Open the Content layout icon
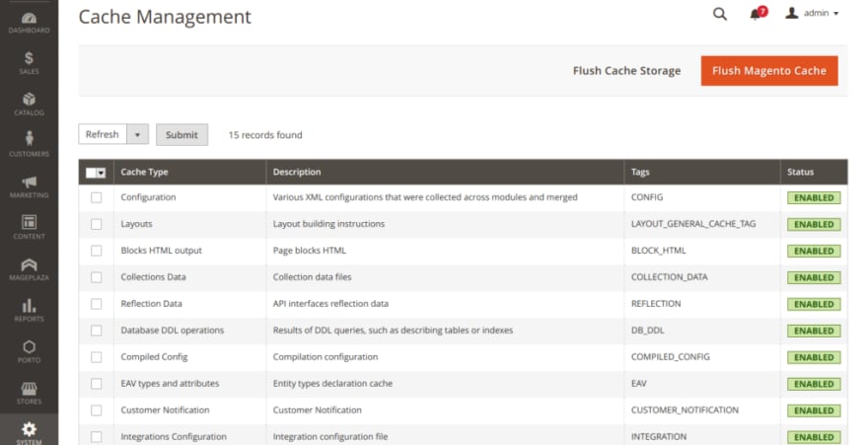The image size is (868, 445). click(29, 228)
